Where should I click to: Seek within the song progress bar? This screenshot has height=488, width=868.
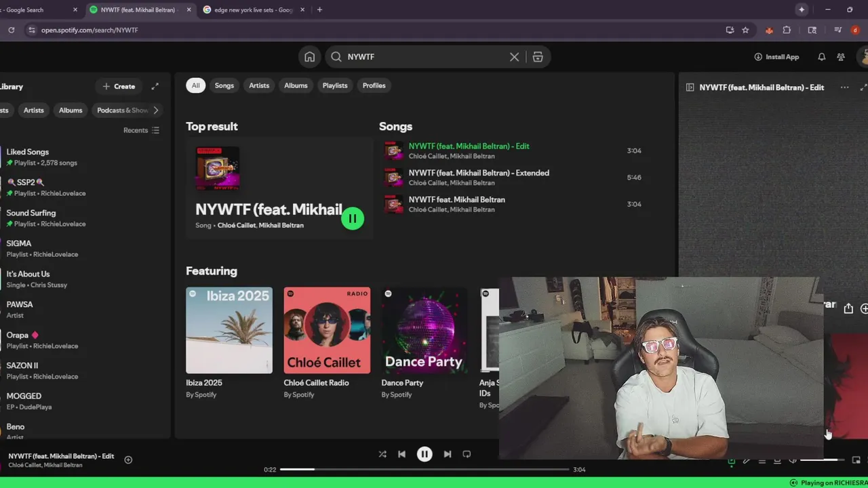425,469
